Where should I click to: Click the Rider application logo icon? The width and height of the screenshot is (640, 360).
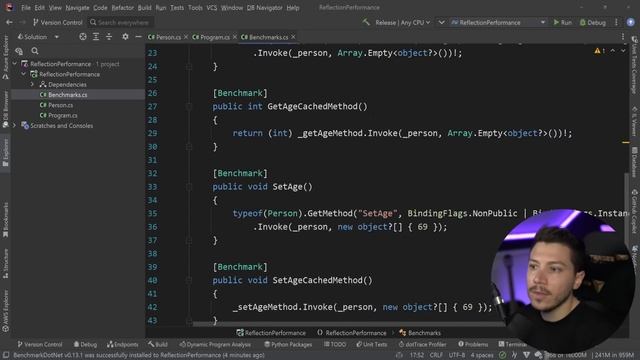[x=9, y=7]
